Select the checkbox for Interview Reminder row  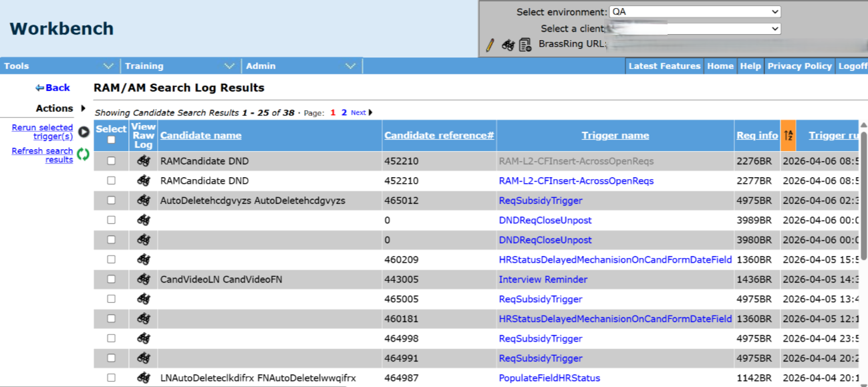[111, 279]
